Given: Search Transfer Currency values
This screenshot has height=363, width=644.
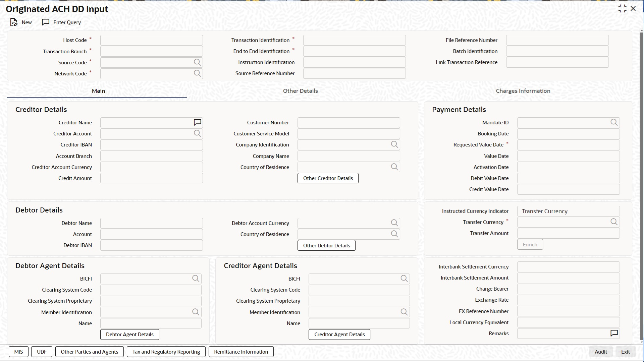Looking at the screenshot, I should pyautogui.click(x=614, y=222).
